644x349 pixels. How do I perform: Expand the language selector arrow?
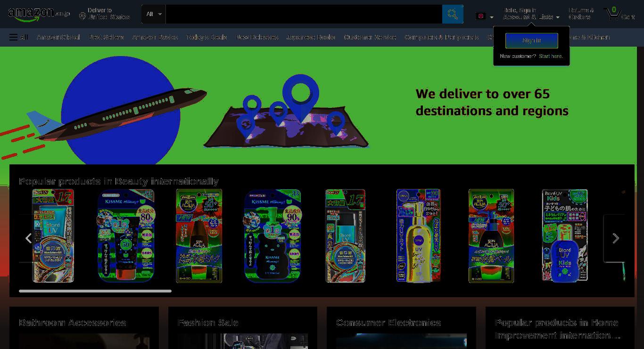492,17
